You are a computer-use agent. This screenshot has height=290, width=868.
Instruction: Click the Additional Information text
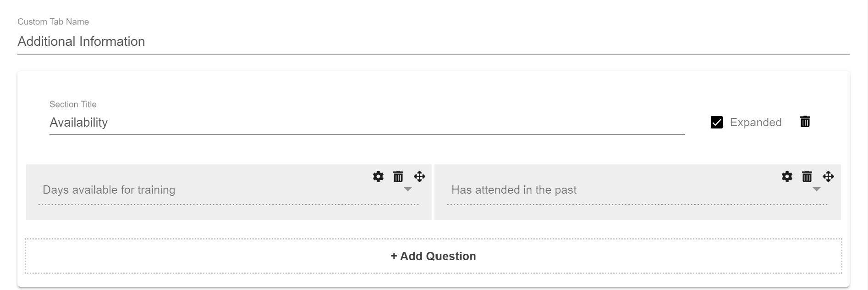81,41
